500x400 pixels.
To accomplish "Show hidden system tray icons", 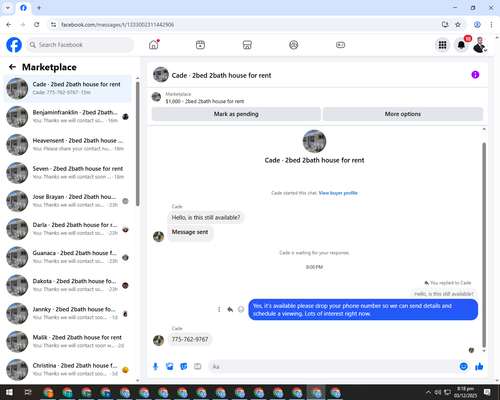I will 428,392.
